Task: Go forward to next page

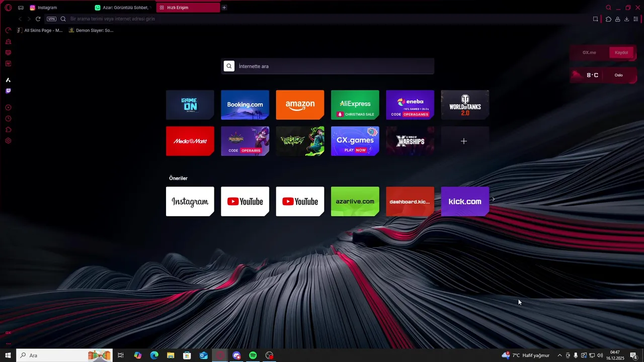Action: click(29, 19)
